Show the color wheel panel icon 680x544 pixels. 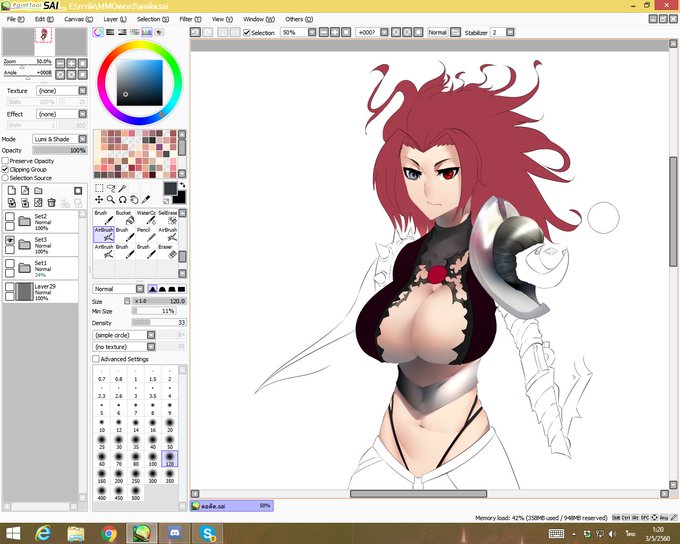coord(98,32)
